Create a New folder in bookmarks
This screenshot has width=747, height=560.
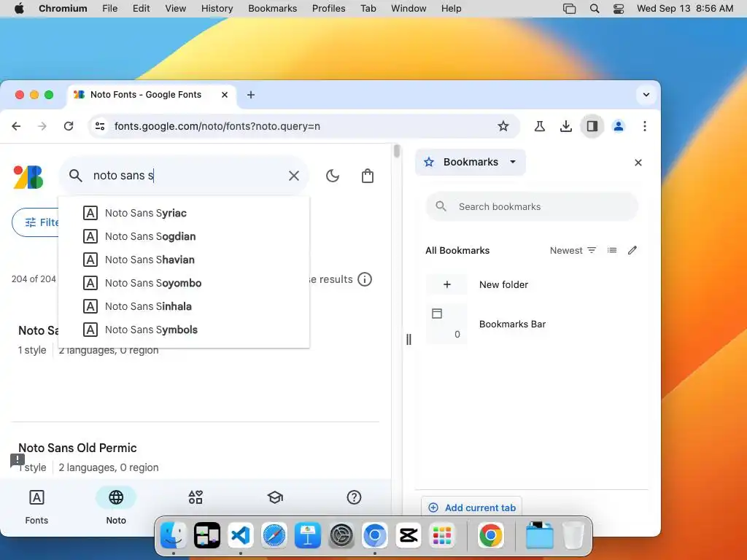532,284
